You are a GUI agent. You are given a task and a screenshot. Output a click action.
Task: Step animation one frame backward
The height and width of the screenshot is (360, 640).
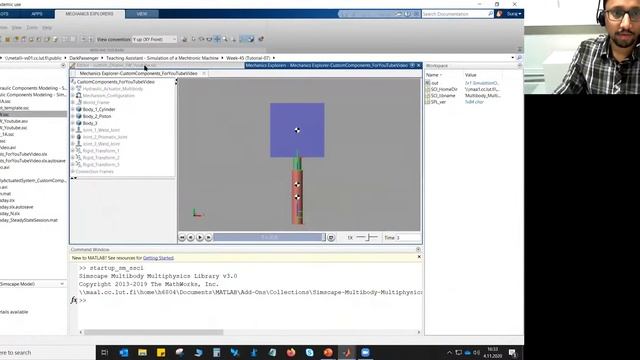click(191, 237)
